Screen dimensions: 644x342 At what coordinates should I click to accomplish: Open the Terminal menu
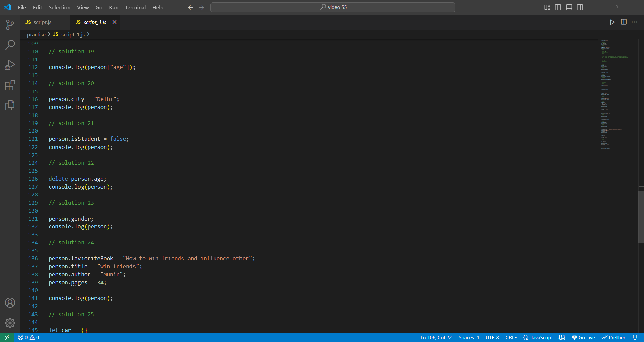(135, 7)
